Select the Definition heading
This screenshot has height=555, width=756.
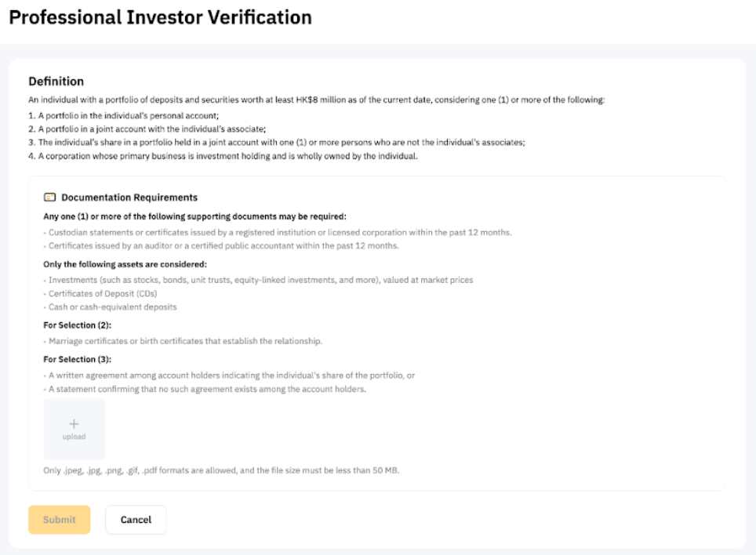pos(56,81)
